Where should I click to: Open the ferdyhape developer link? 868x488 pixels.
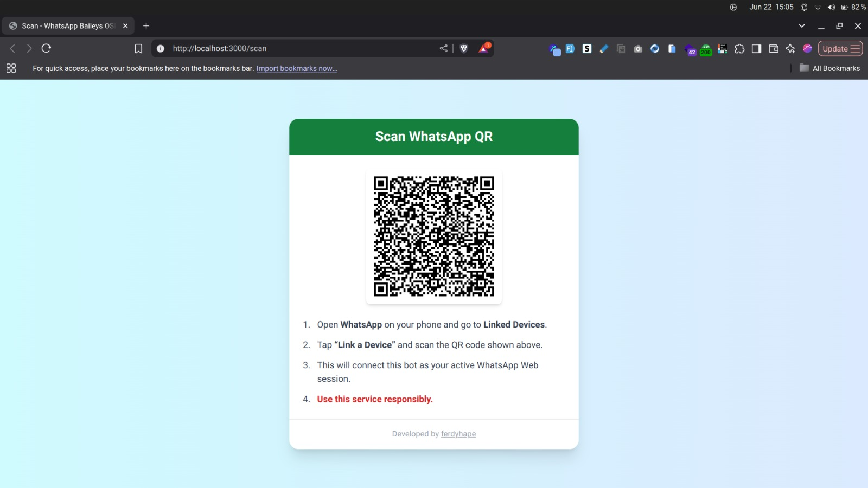pyautogui.click(x=458, y=434)
